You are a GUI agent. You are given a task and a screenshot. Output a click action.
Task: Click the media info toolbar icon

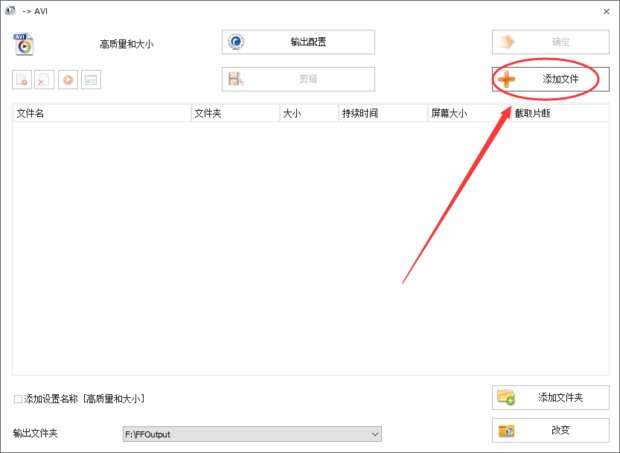pos(91,79)
